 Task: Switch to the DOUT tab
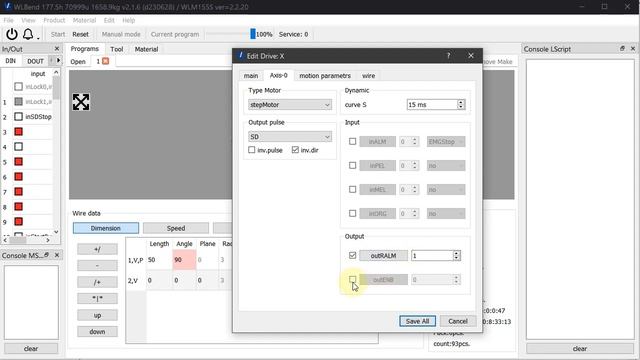click(x=35, y=61)
